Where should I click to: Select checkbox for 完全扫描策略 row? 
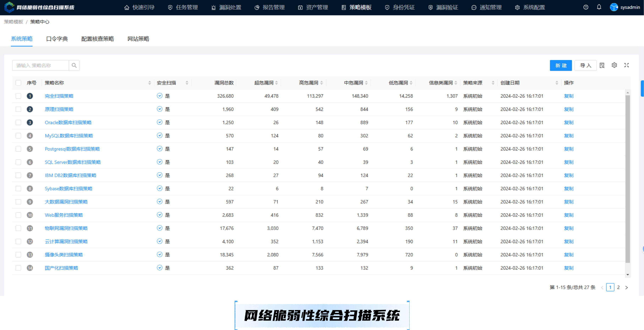tap(18, 96)
